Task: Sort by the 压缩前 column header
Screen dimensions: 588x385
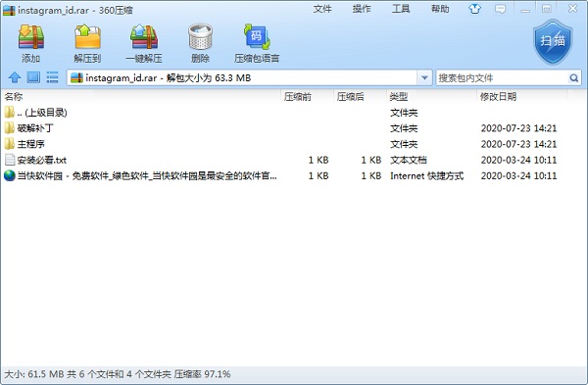Action: click(x=307, y=97)
